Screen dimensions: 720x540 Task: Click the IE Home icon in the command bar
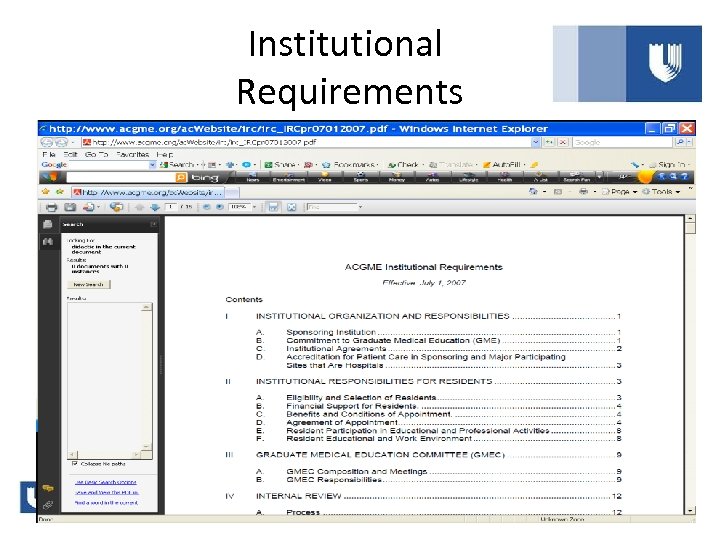tap(533, 191)
